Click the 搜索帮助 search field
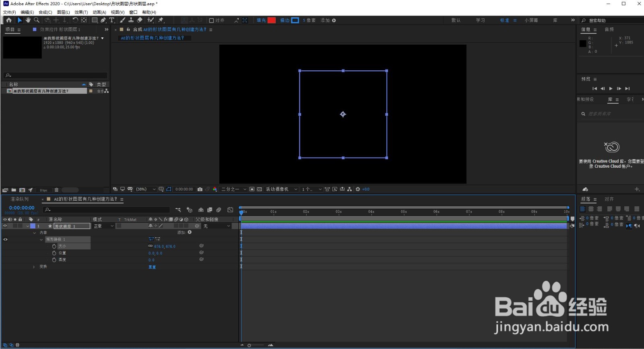 [x=612, y=20]
